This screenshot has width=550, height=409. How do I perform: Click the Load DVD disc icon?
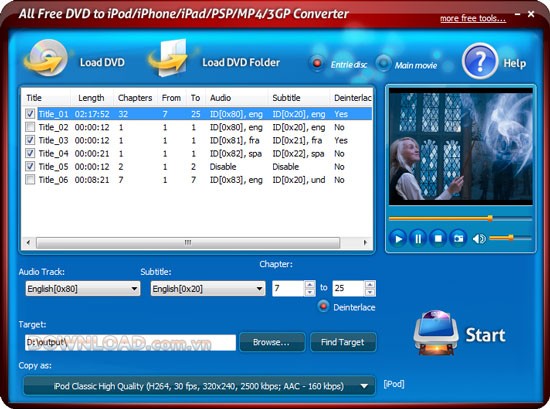46,58
